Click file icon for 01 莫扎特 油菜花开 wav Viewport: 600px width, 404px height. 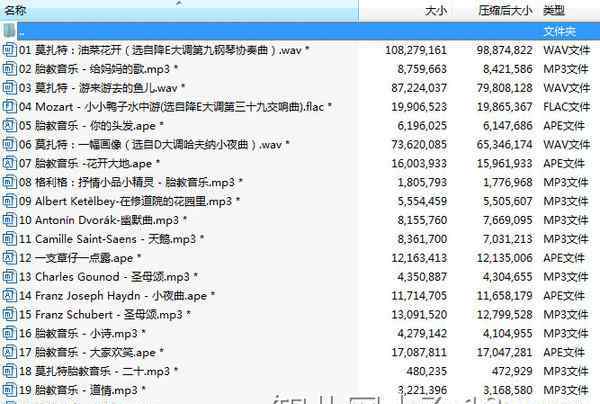(10, 49)
